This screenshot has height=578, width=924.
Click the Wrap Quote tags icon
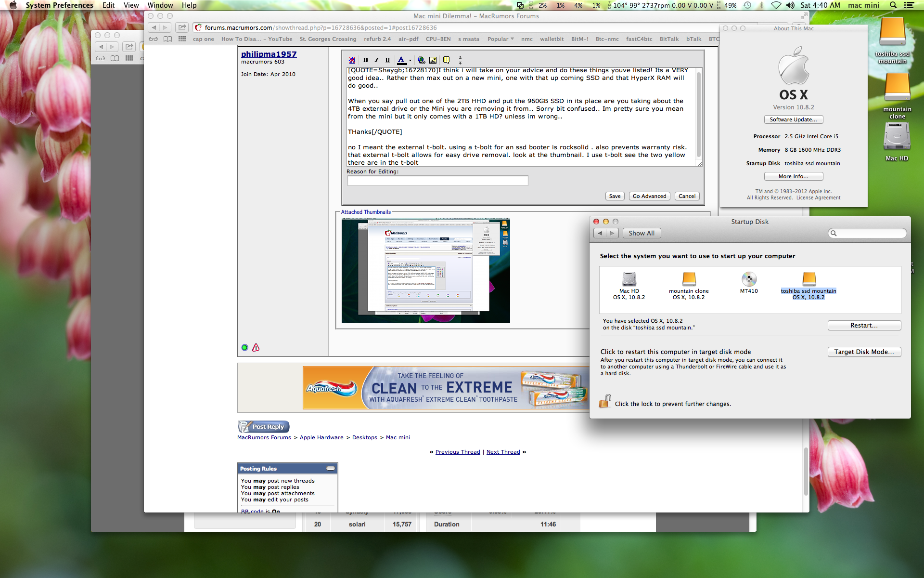[446, 60]
